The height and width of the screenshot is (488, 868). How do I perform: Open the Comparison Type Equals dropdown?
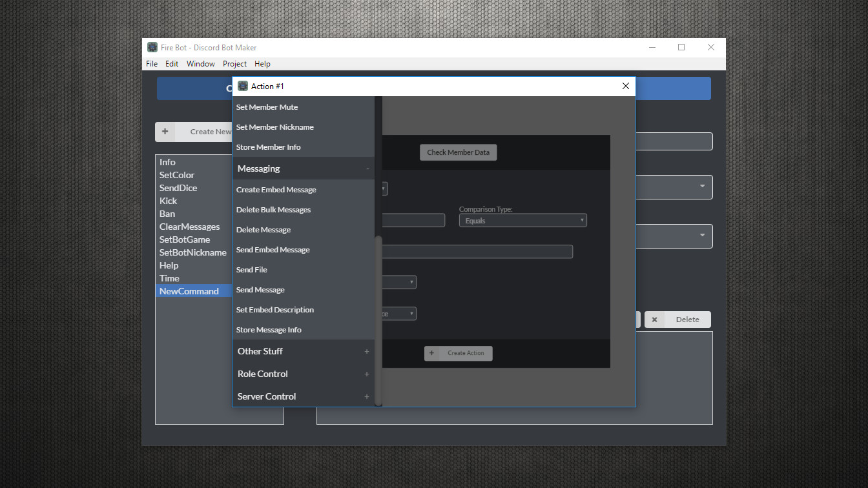click(x=522, y=220)
